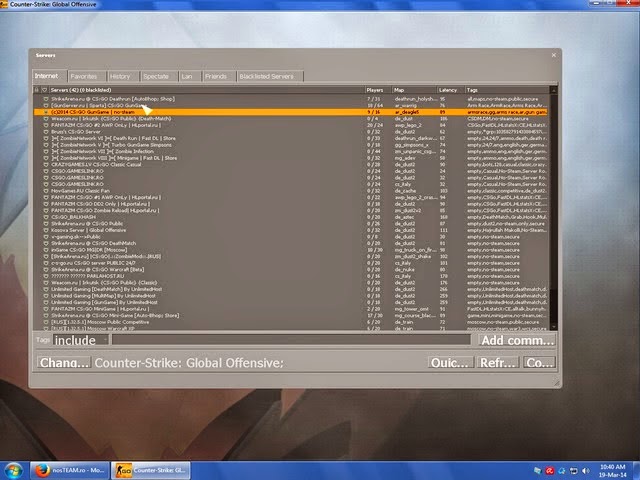Click shield icon beside CS:GO_BALKHASH server
640x480 pixels.
[x=46, y=217]
